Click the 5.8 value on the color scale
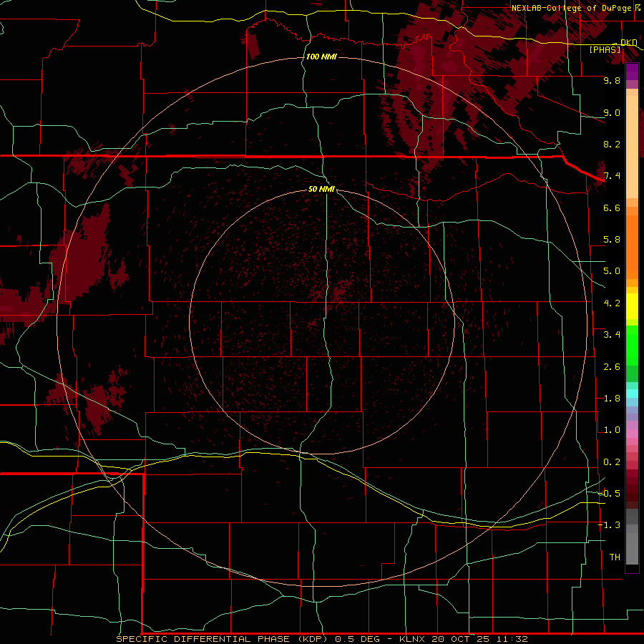644x644 pixels. [612, 240]
